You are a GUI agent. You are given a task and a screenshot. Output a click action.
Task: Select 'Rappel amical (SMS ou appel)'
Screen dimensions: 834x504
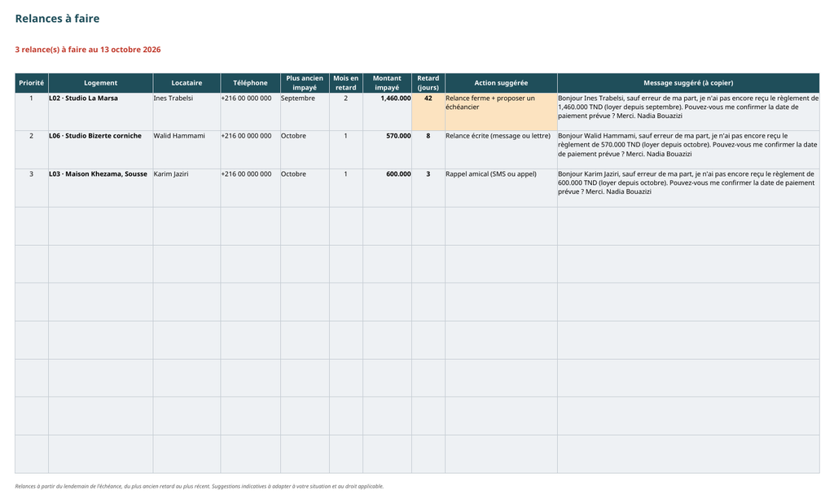[x=501, y=188]
